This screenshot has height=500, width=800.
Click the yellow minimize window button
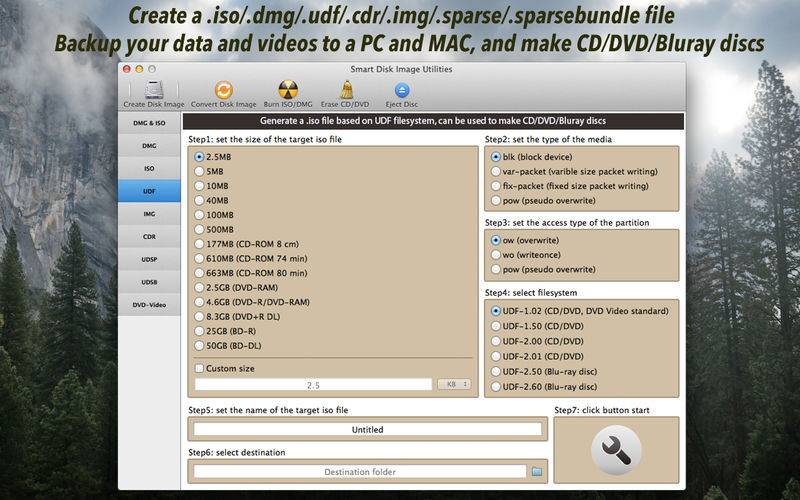point(139,69)
